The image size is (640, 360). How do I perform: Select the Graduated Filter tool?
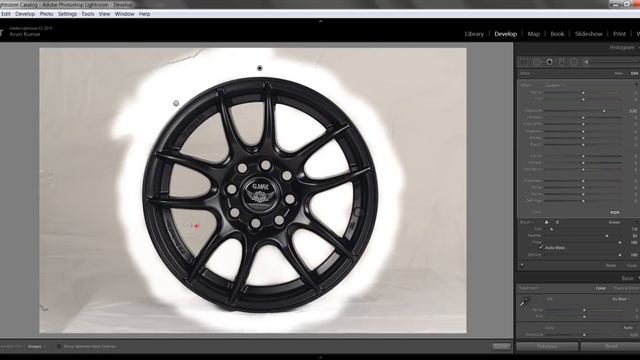562,62
